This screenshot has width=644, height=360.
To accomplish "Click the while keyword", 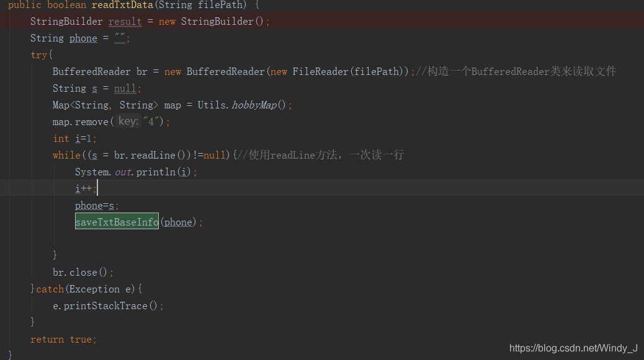I will coord(66,156).
